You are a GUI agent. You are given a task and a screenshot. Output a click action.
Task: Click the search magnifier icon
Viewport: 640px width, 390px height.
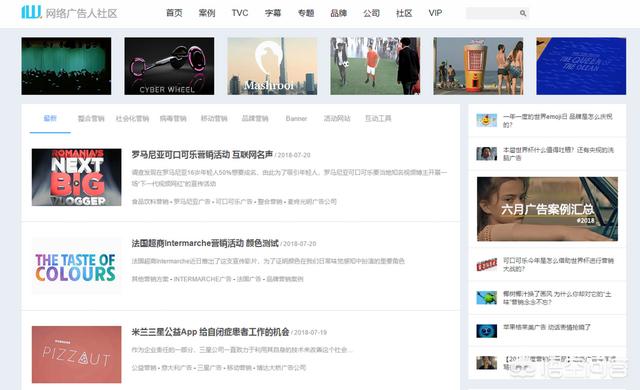[523, 13]
